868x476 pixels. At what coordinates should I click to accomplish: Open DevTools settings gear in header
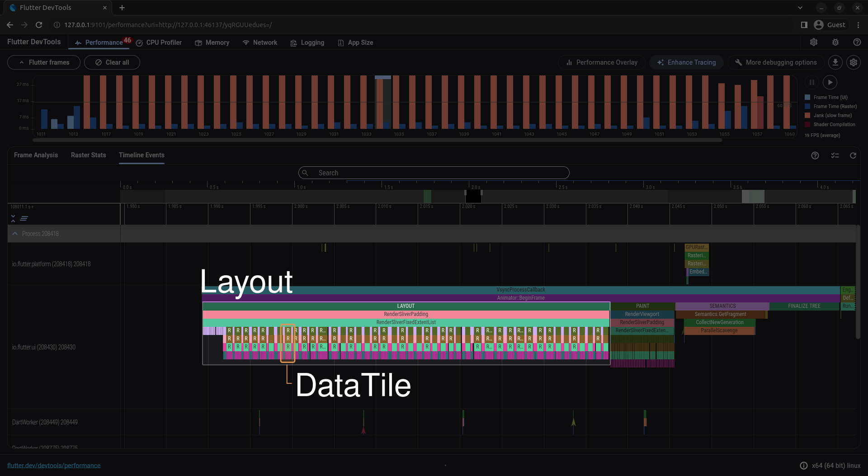pyautogui.click(x=813, y=42)
